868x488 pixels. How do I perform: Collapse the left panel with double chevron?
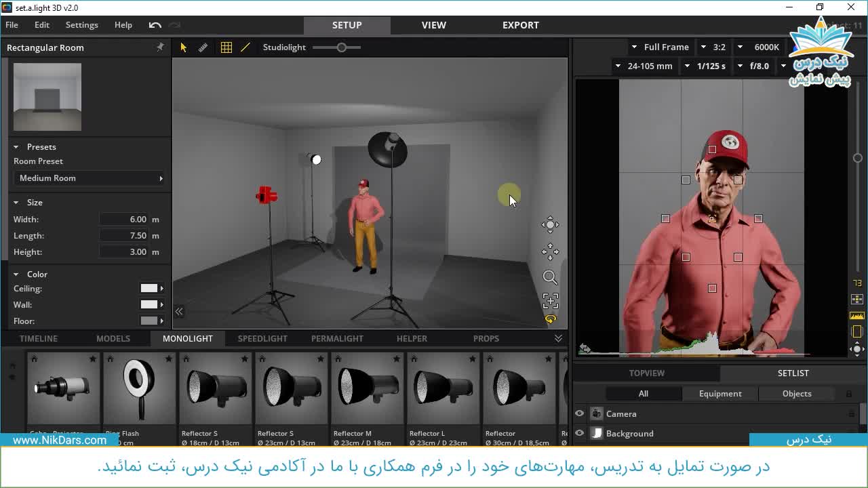(179, 312)
